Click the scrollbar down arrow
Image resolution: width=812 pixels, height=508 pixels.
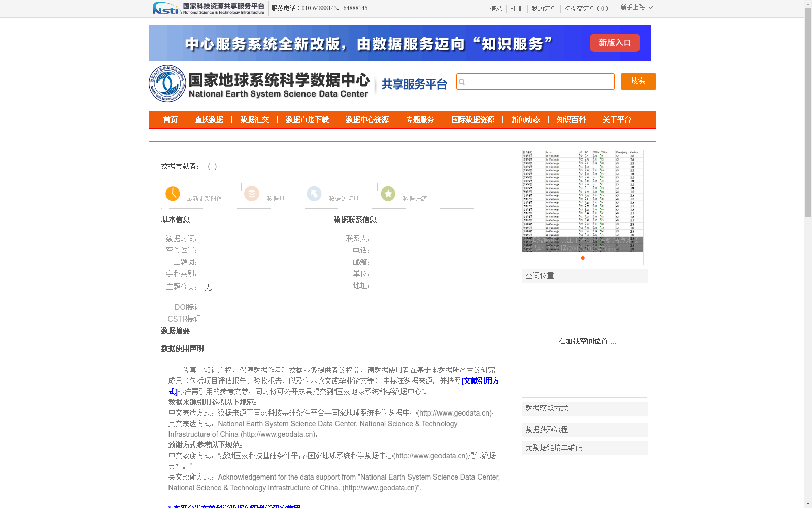[x=808, y=504]
